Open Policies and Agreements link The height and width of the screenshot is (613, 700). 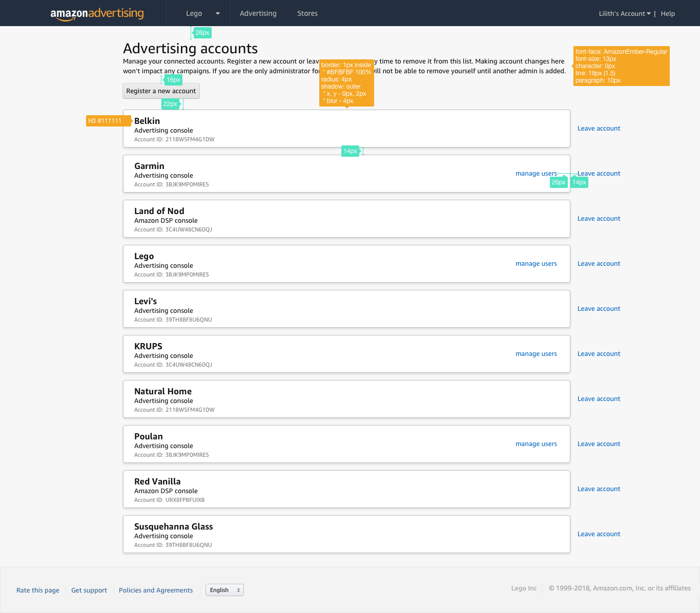[x=156, y=590]
